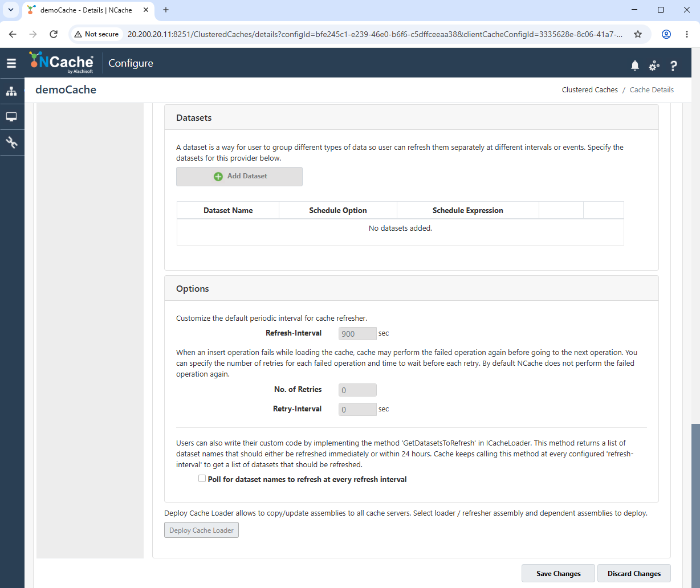Screen dimensions: 700x588
Task: Click the Poll for dataset names label
Action: [307, 479]
